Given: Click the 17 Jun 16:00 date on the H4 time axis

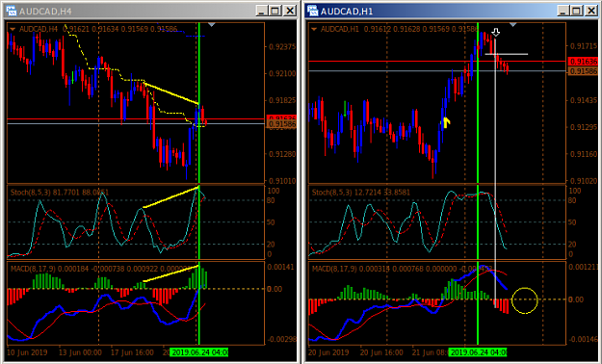Looking at the screenshot, I should 133,352.
